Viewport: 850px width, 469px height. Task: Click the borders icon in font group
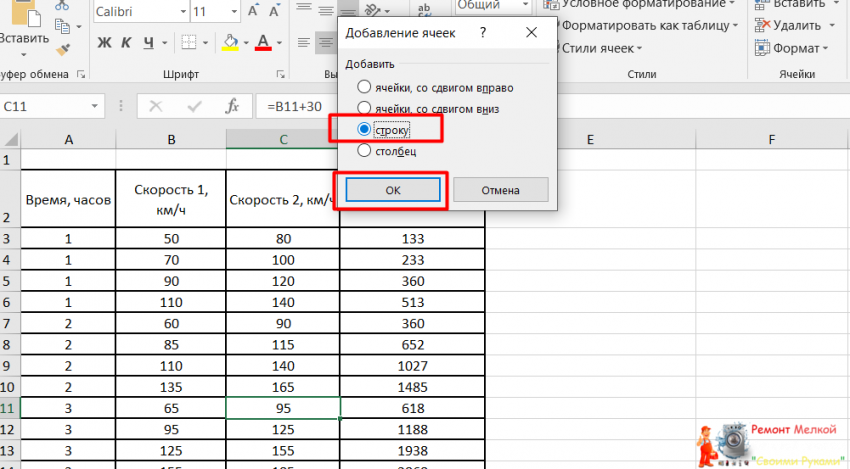[x=189, y=43]
